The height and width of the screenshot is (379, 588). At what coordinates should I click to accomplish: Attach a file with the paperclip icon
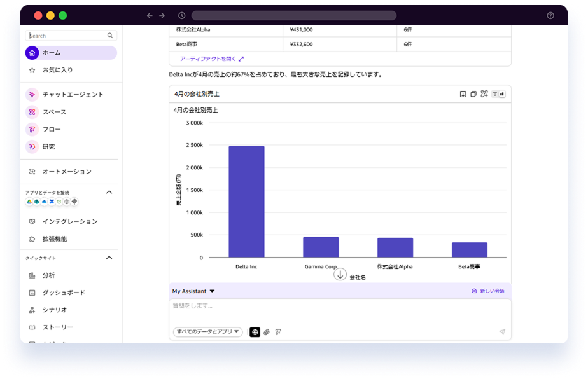[267, 331]
